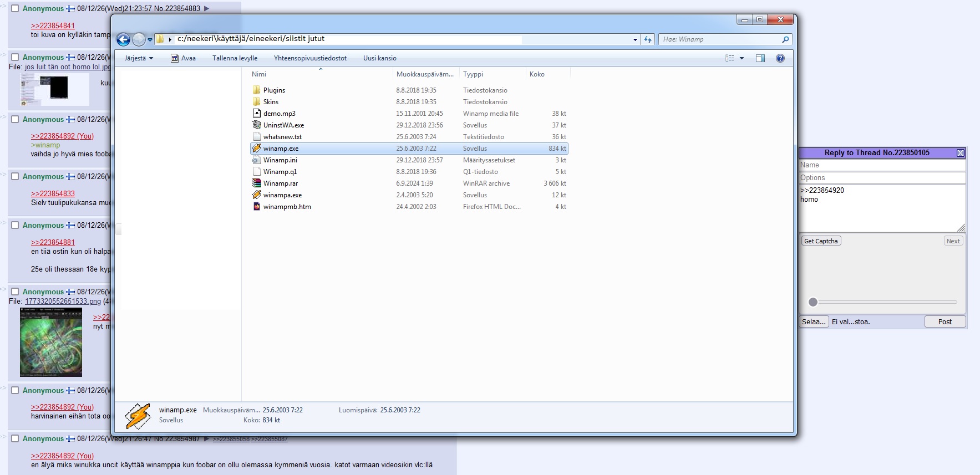Select the Skins folder icon

point(256,101)
